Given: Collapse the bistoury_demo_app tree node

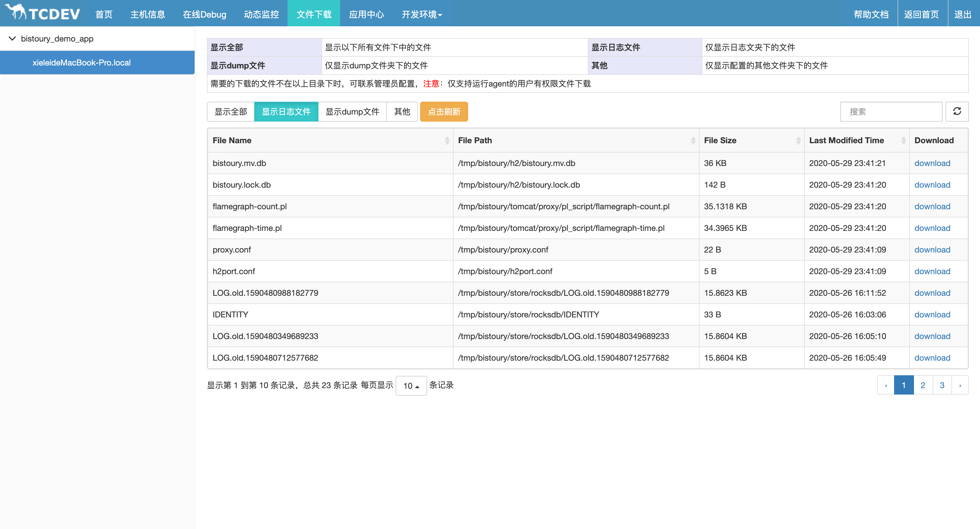Looking at the screenshot, I should (13, 39).
